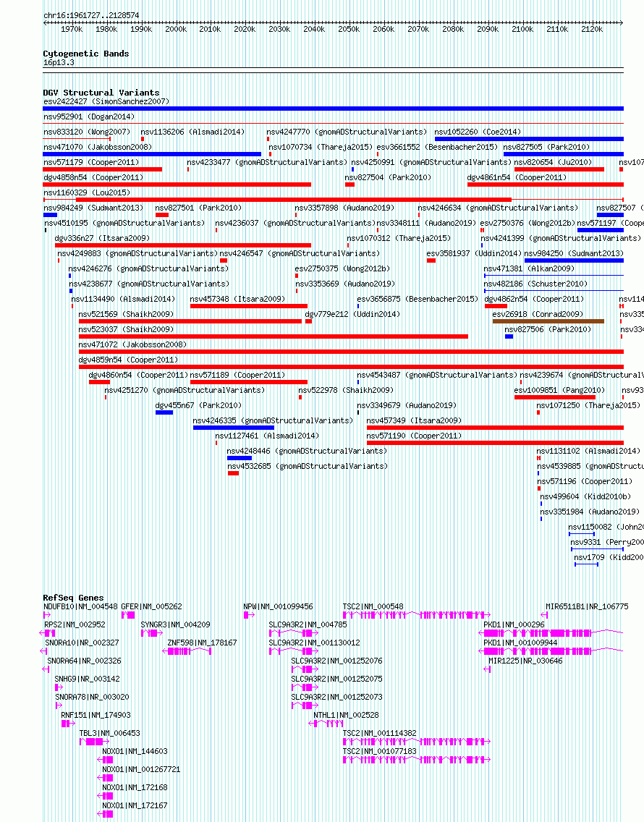Click dgv4858n54 (Cooper2011) label
The height and width of the screenshot is (822, 644).
93,178
